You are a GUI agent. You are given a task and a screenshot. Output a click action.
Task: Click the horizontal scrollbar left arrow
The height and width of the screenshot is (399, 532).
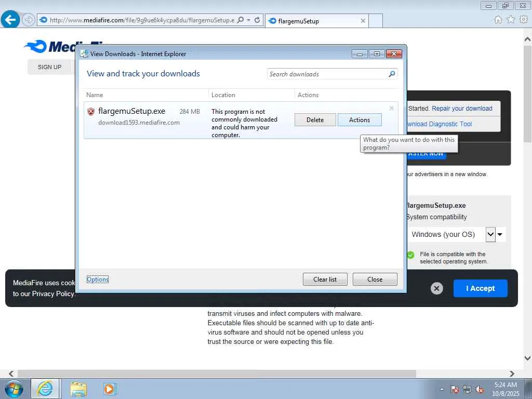(11, 374)
